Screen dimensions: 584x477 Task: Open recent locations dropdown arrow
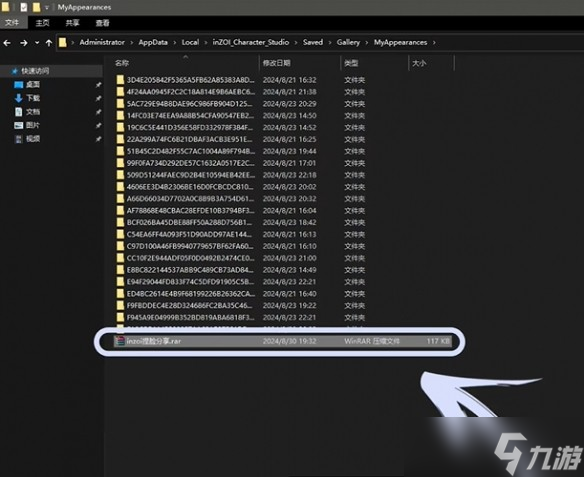click(x=37, y=43)
